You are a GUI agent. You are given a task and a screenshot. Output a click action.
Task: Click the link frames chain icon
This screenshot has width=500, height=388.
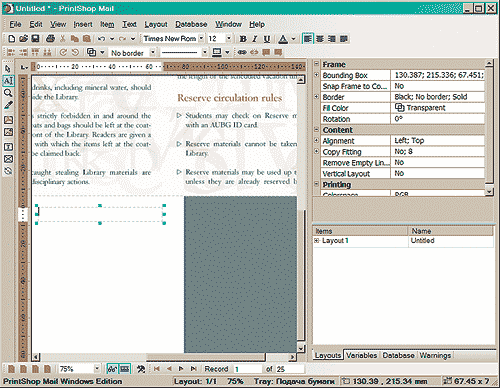pyautogui.click(x=242, y=52)
